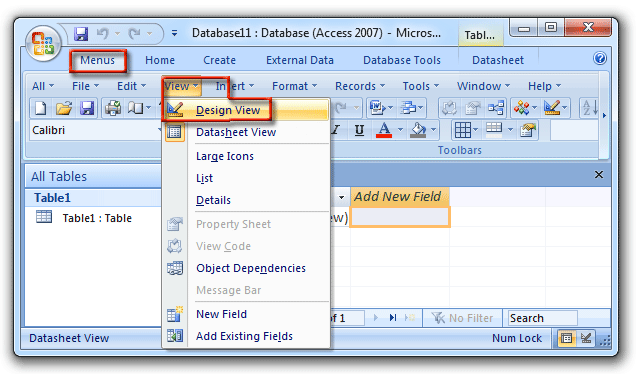Open the Format menu

click(x=295, y=86)
